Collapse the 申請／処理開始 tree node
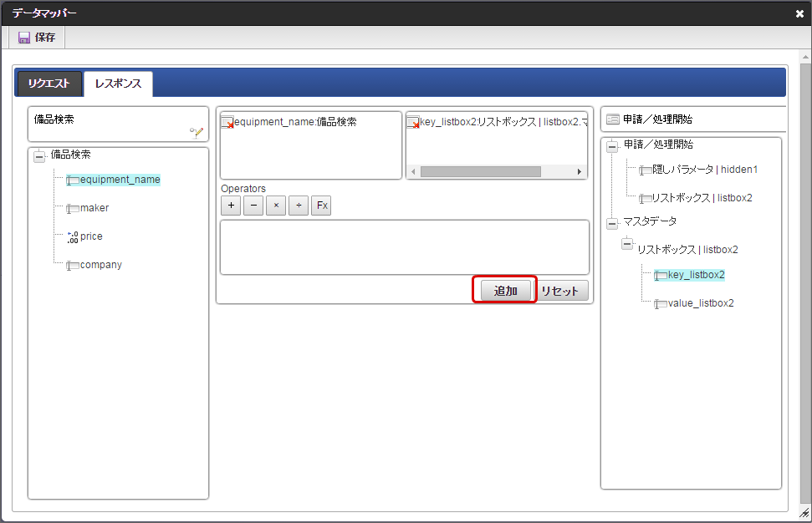Viewport: 812px width, 523px height. [x=612, y=146]
